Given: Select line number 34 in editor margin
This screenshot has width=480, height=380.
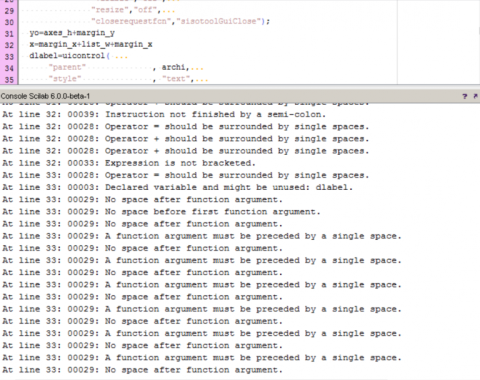Looking at the screenshot, I should click(9, 68).
